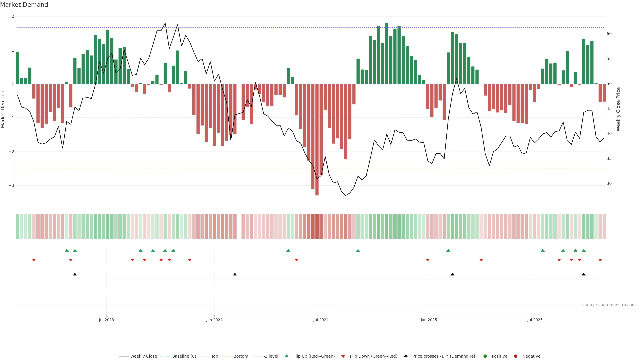This screenshot has width=644, height=362.
Task: Click the darkest red cell in heatmap strip
Action: 317,226
